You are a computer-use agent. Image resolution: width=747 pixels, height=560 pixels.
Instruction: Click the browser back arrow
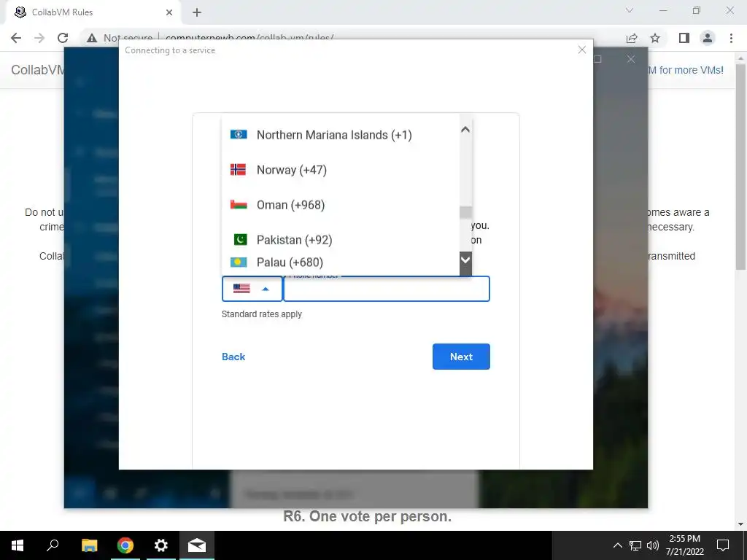(16, 38)
